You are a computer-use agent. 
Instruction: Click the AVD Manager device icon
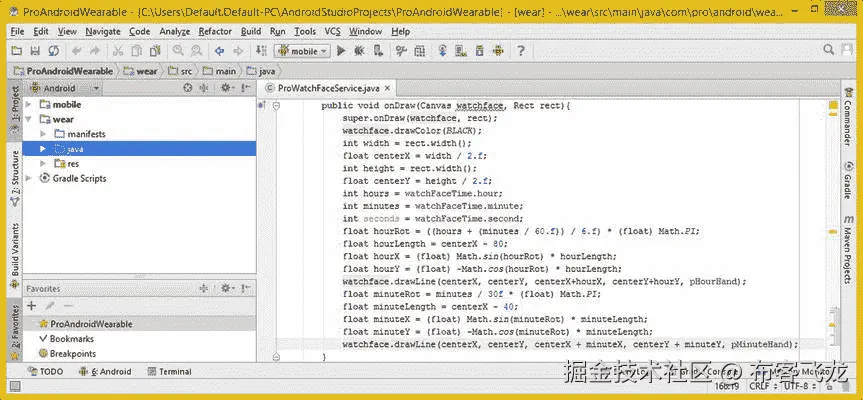pyautogui.click(x=461, y=51)
